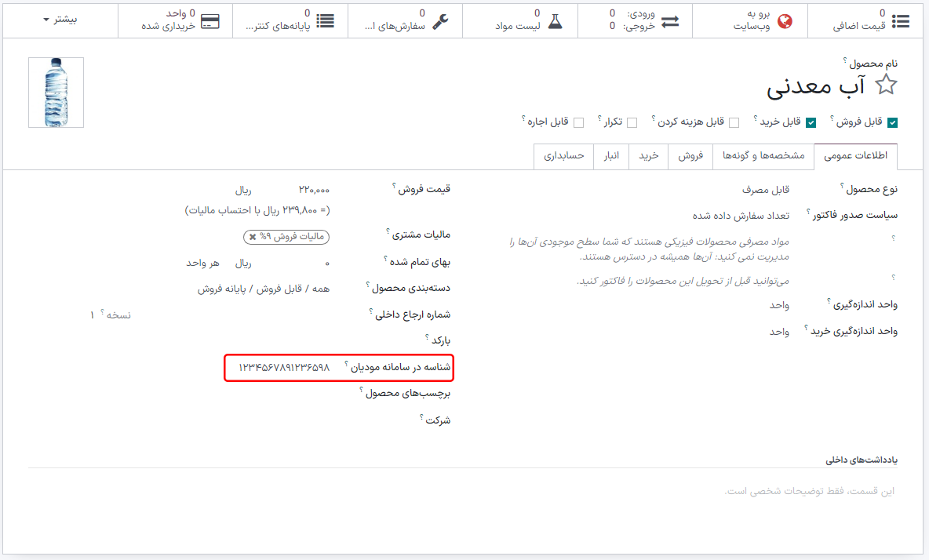
Task: Click the transfer arrows icon for In/Out
Action: point(670,21)
